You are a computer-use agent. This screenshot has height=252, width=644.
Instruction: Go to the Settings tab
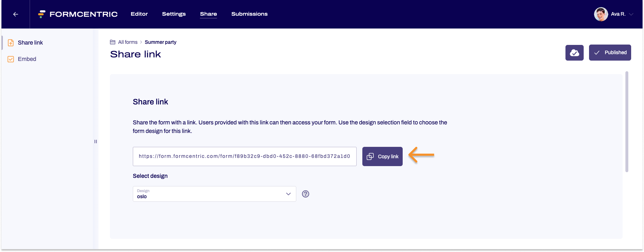(x=173, y=14)
